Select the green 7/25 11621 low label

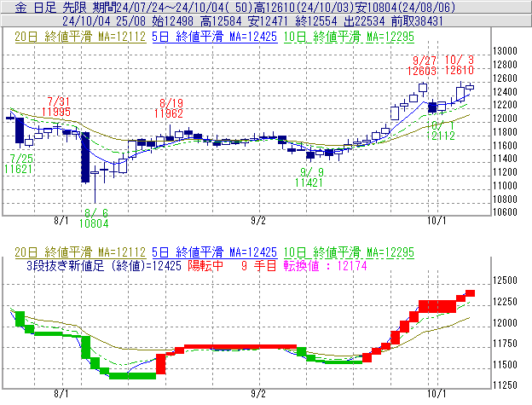(18, 164)
